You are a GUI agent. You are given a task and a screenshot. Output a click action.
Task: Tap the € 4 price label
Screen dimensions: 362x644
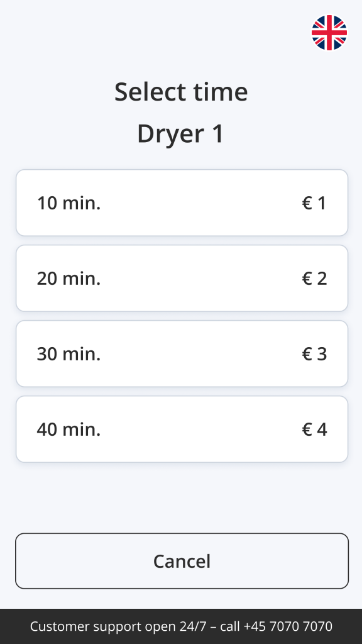314,429
